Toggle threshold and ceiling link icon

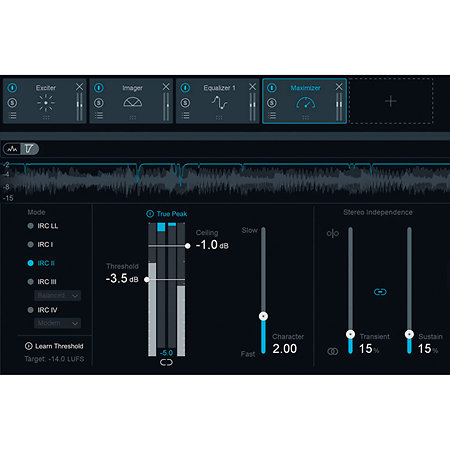[166, 362]
